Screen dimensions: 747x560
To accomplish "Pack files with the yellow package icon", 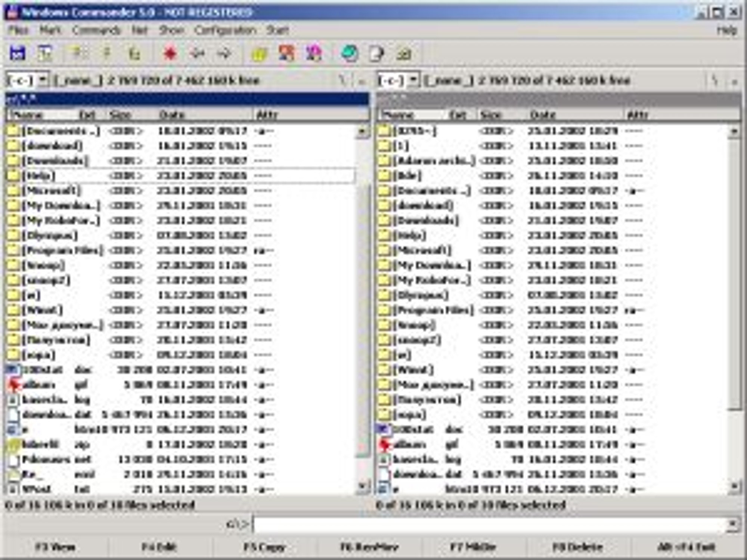I will tap(259, 53).
